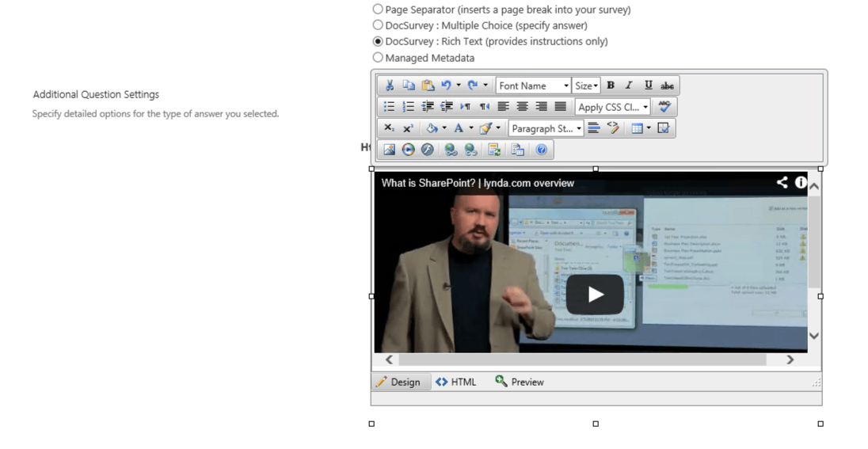Run the spell checker
868x449 pixels.
point(664,106)
